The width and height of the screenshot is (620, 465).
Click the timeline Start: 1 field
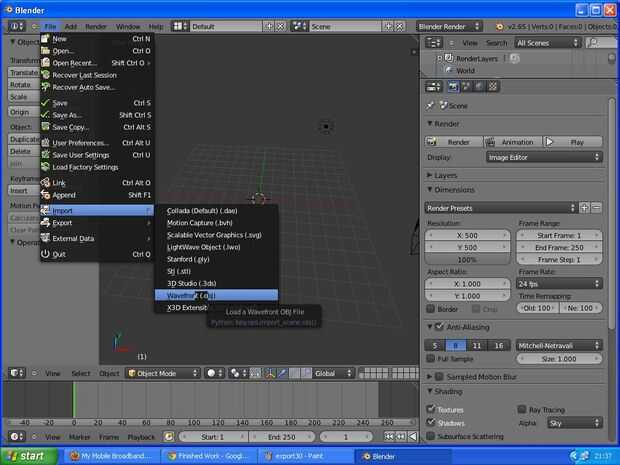click(213, 437)
